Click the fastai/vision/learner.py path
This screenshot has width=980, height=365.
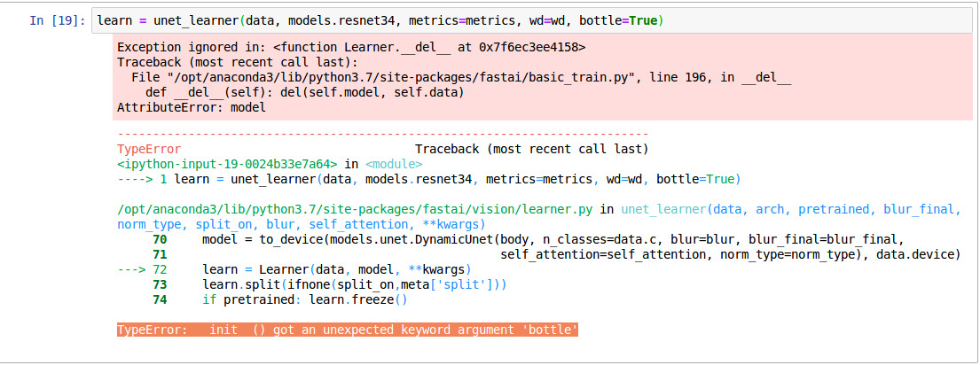(357, 209)
